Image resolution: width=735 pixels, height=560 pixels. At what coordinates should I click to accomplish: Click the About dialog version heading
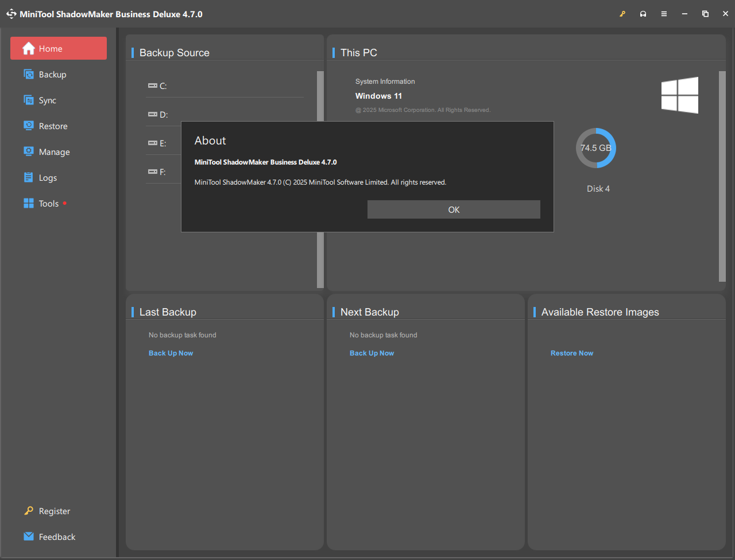coord(266,162)
